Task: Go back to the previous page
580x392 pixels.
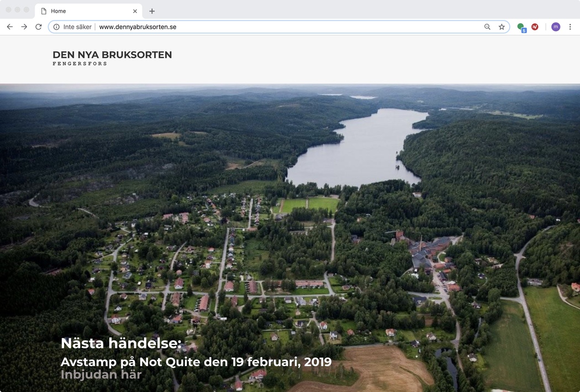Action: pos(10,27)
